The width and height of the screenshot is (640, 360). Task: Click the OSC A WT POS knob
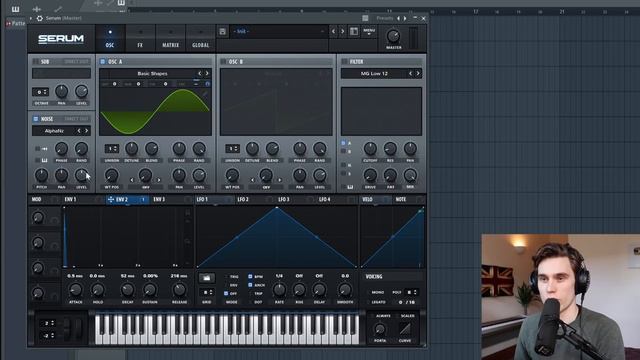(x=111, y=176)
